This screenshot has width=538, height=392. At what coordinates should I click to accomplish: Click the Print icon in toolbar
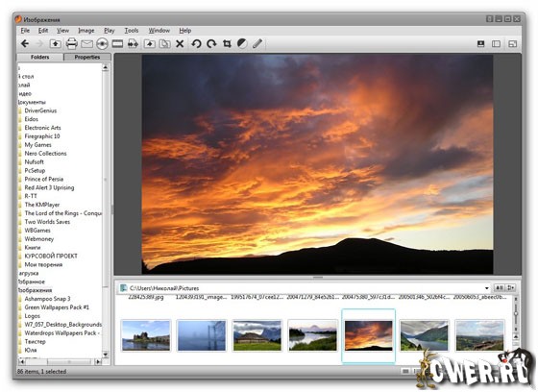71,43
